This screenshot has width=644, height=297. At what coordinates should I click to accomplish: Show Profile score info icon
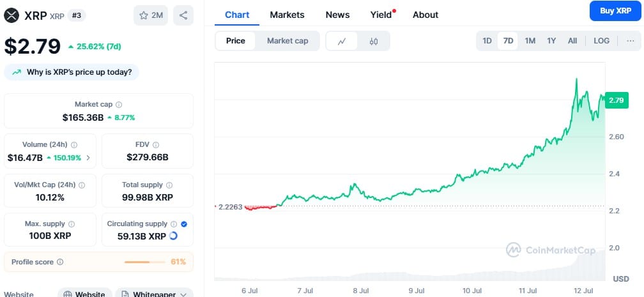pos(60,262)
